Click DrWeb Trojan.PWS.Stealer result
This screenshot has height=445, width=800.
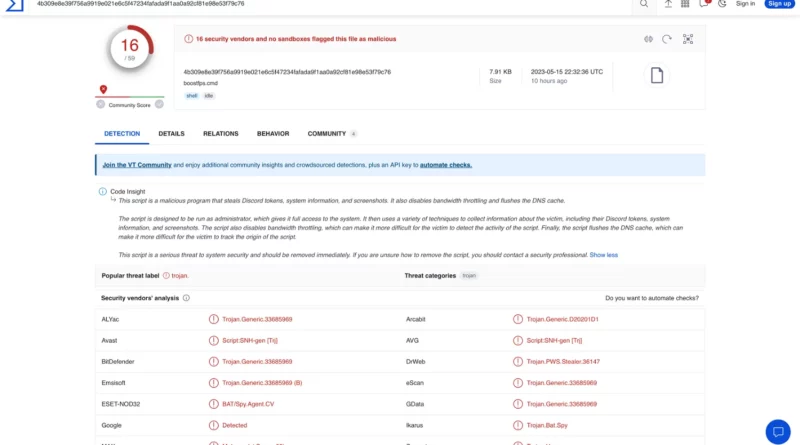point(563,362)
